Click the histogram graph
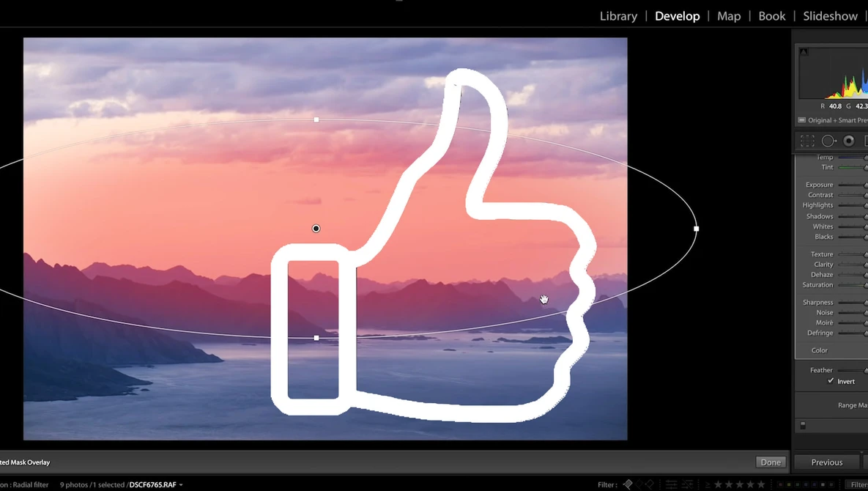This screenshot has width=868, height=491. 834,73
